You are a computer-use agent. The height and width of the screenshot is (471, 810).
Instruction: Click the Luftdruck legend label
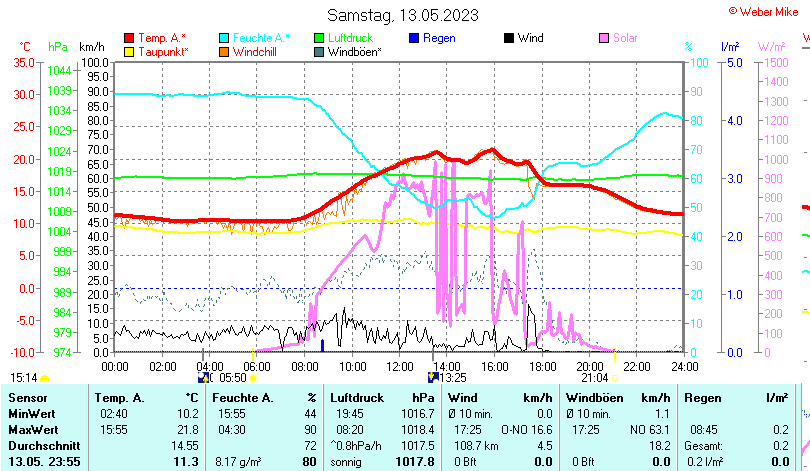(x=351, y=38)
